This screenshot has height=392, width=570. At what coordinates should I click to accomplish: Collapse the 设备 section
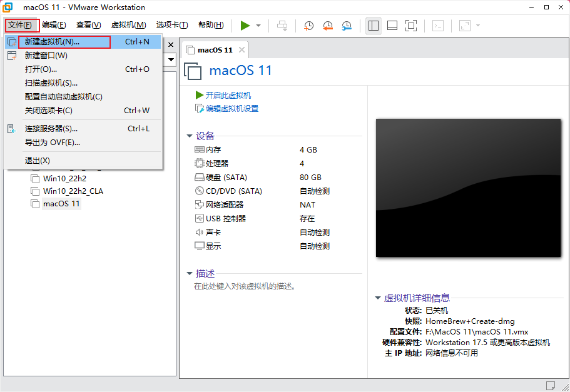pyautogui.click(x=190, y=136)
